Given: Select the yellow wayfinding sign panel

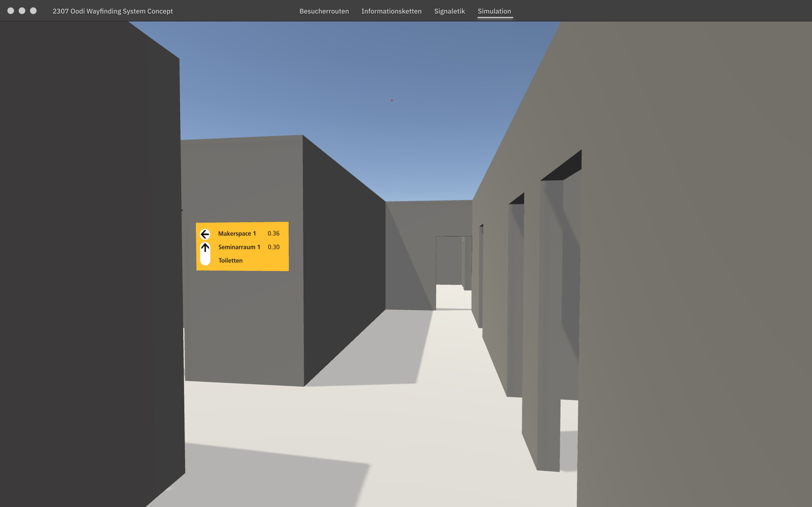Looking at the screenshot, I should point(243,247).
